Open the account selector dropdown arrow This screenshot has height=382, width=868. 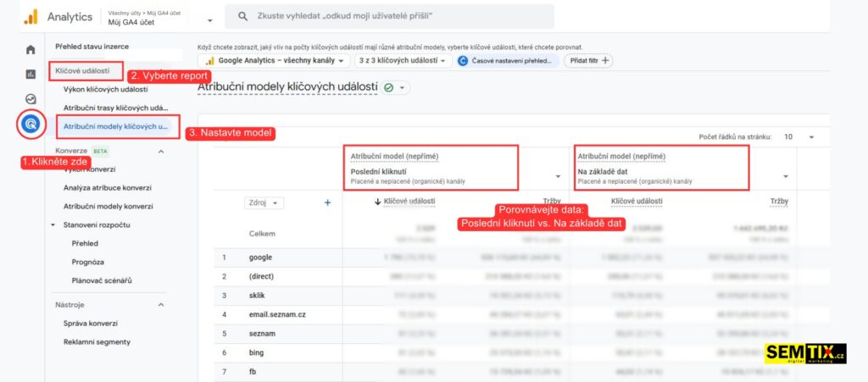pyautogui.click(x=209, y=19)
